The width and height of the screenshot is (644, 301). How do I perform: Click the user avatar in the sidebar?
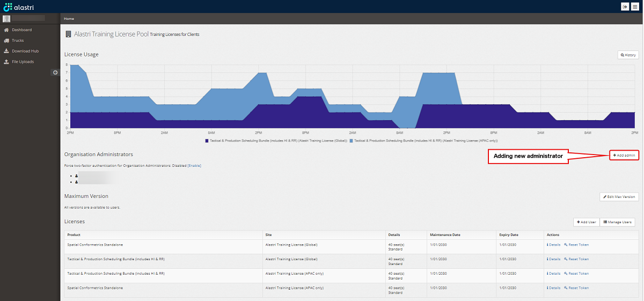pyautogui.click(x=6, y=19)
